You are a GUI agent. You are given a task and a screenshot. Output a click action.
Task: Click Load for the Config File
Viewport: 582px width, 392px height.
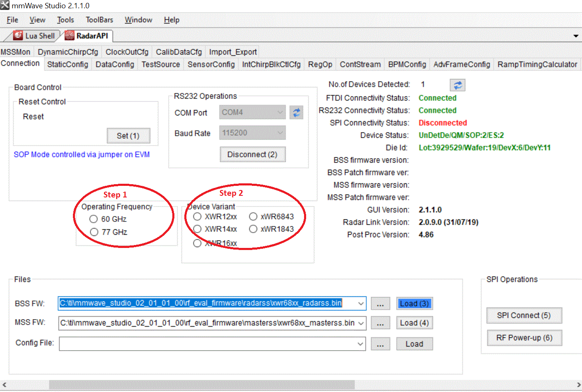click(x=415, y=344)
